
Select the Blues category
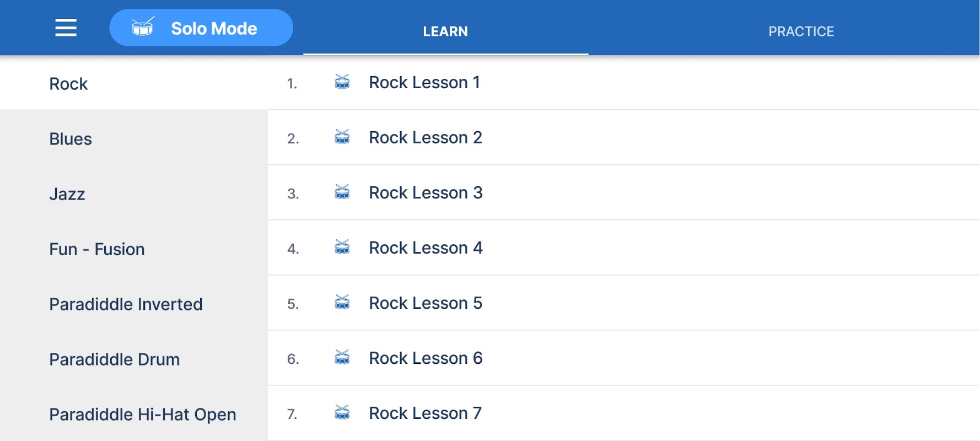coord(71,139)
